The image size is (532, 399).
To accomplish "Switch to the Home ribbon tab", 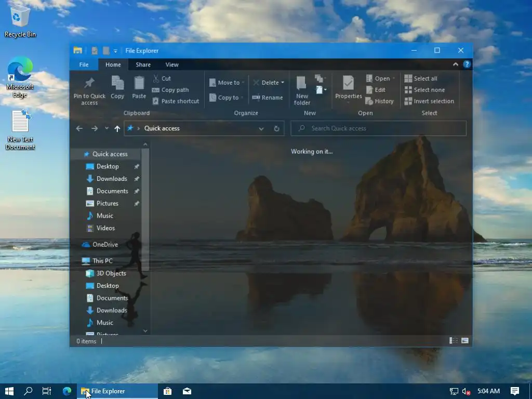I will (x=113, y=64).
